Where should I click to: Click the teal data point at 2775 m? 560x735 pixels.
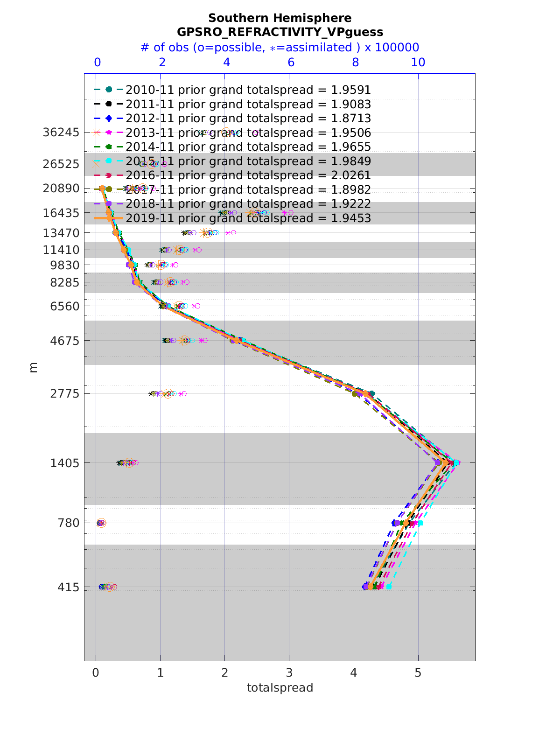click(x=371, y=393)
